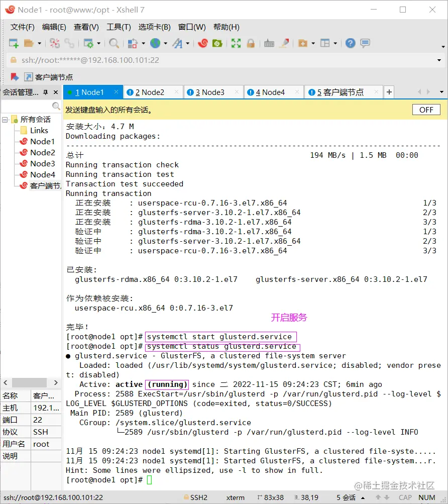Viewport: 448px width, 504px height.
Task: Click the open session folder icon
Action: tap(29, 43)
